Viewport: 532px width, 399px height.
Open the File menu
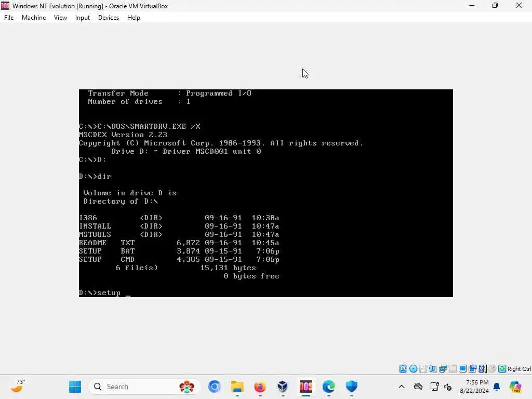[x=9, y=18]
